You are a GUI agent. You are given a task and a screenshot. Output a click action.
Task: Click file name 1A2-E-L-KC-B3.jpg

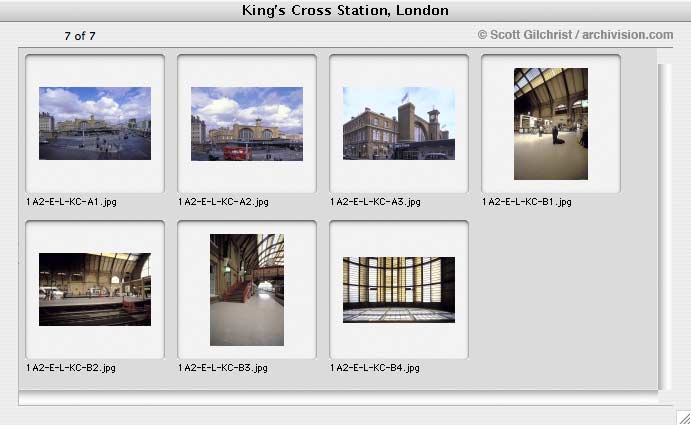(x=223, y=368)
